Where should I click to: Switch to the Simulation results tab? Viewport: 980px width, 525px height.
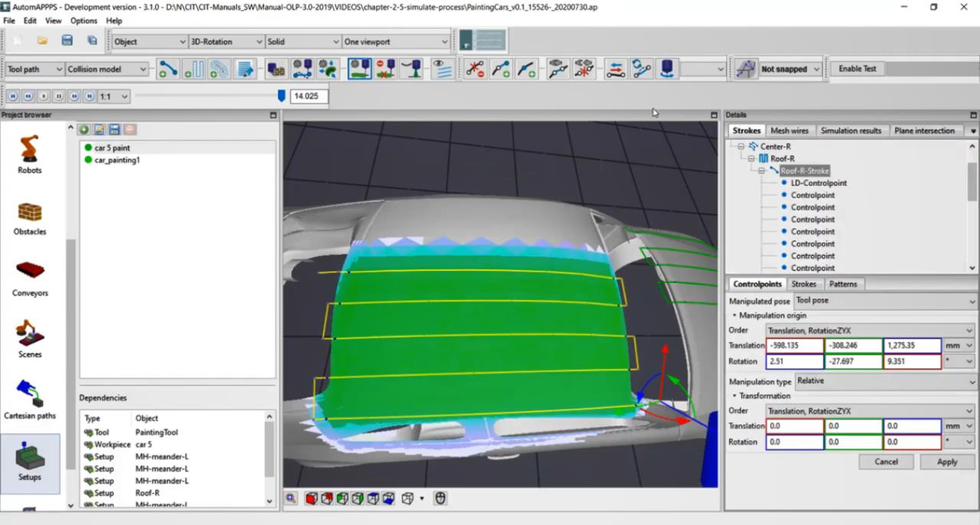851,131
